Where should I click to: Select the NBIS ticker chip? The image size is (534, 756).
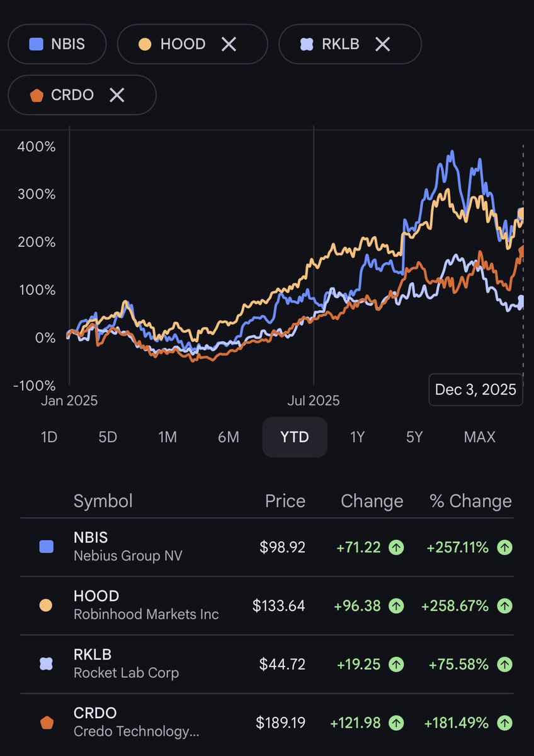57,44
